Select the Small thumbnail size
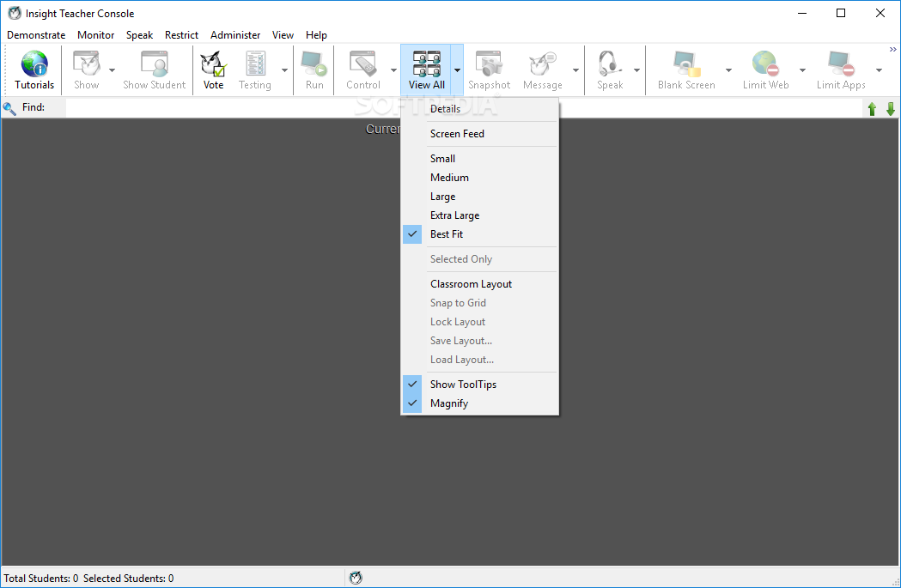The height and width of the screenshot is (588, 901). 480,159
